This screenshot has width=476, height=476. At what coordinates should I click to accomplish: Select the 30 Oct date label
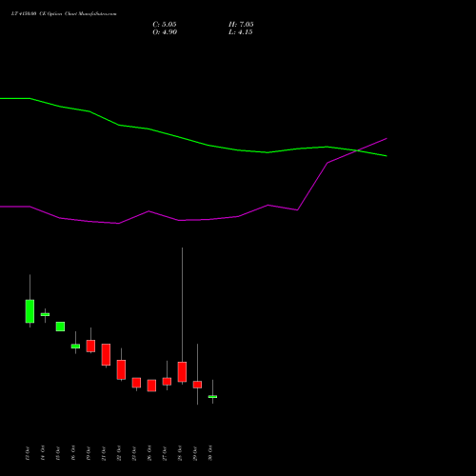[210, 453]
